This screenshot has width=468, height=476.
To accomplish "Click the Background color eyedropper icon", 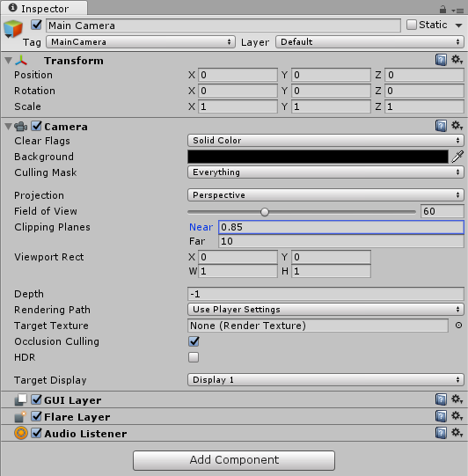I will click(x=457, y=157).
